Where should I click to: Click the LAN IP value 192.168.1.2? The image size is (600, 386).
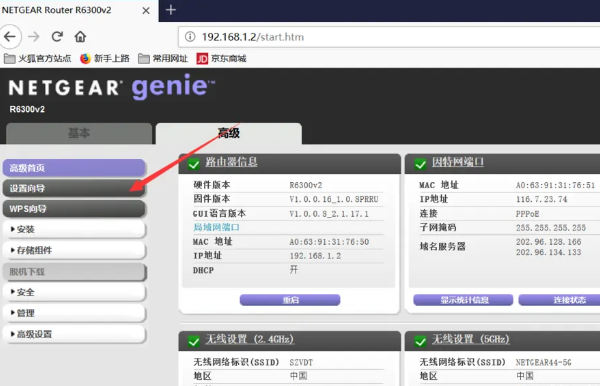coord(315,256)
